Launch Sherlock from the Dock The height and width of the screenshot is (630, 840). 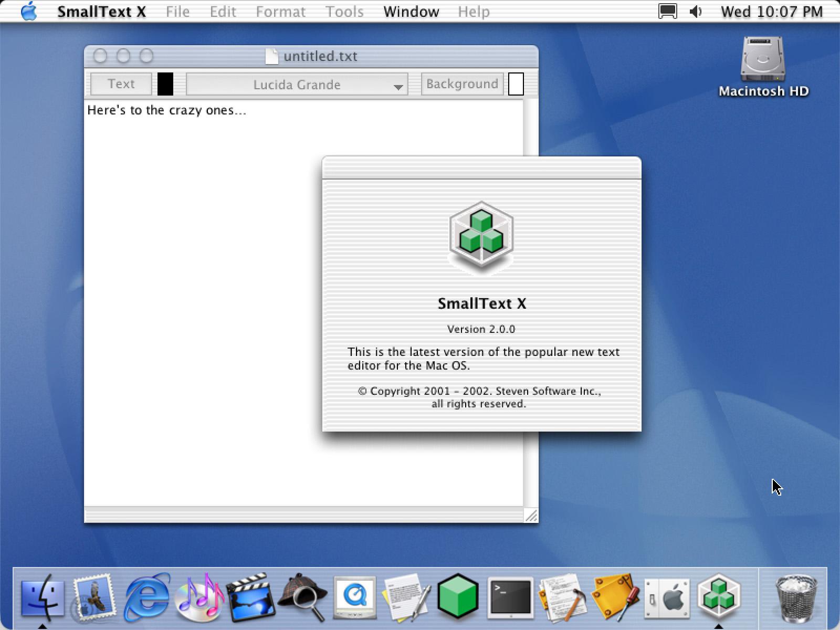(x=302, y=598)
